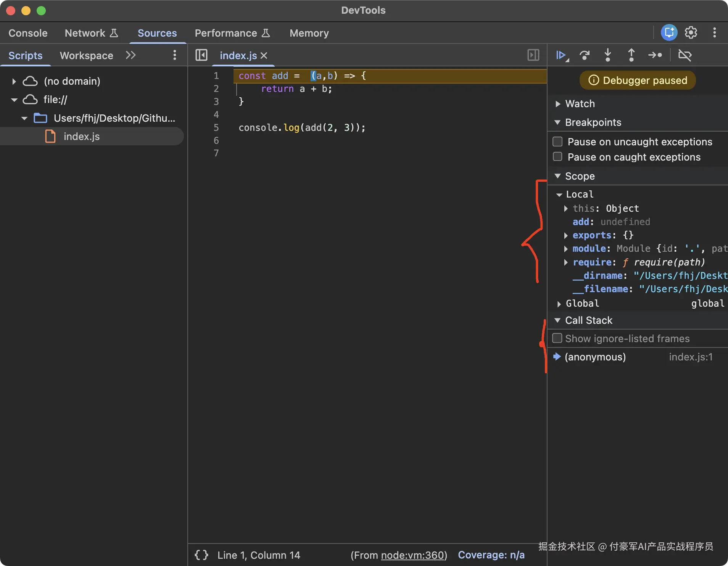Toggle the debugger sidebar
The image size is (728, 566).
click(x=533, y=55)
